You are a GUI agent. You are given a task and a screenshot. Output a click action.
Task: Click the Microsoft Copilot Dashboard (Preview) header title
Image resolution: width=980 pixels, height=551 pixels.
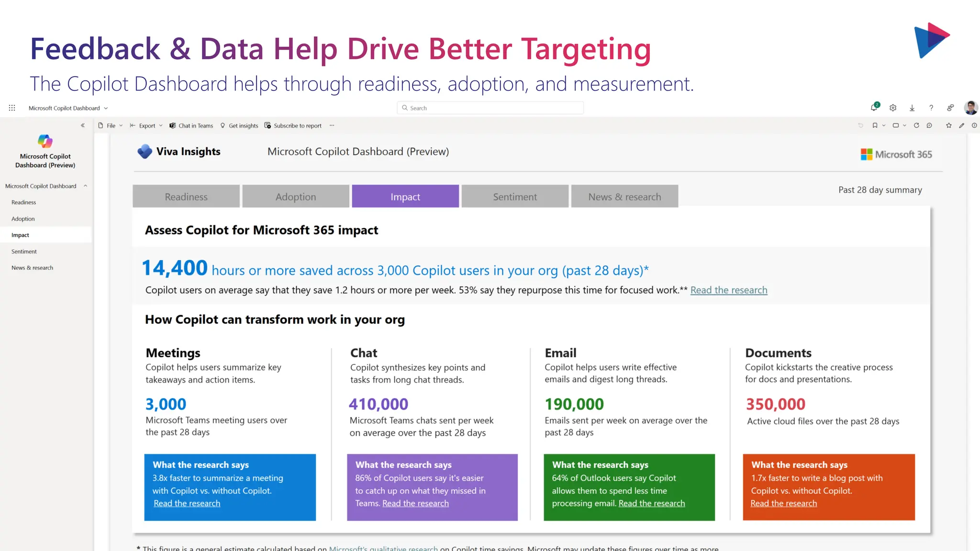358,152
